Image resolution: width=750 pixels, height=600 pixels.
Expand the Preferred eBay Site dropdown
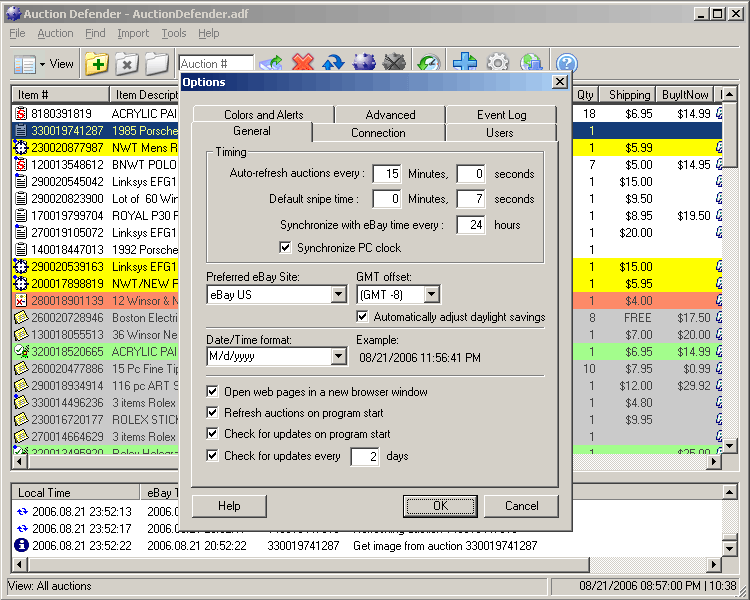(x=337, y=295)
